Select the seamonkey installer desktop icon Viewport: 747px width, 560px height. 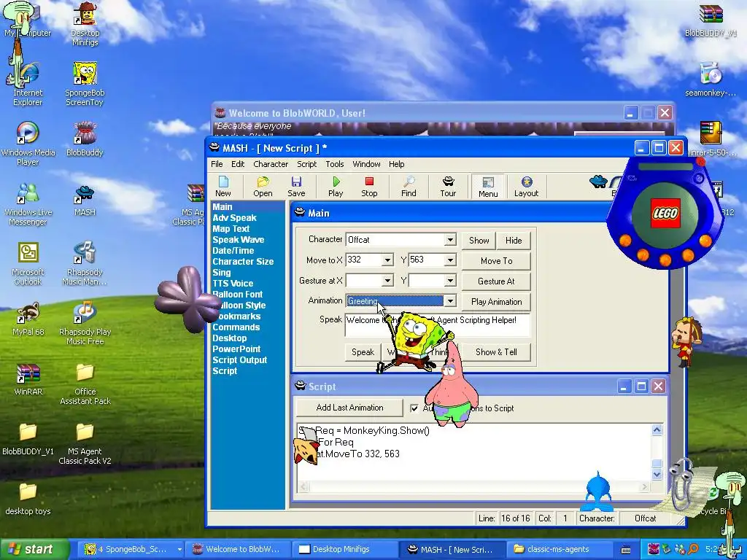(x=711, y=79)
